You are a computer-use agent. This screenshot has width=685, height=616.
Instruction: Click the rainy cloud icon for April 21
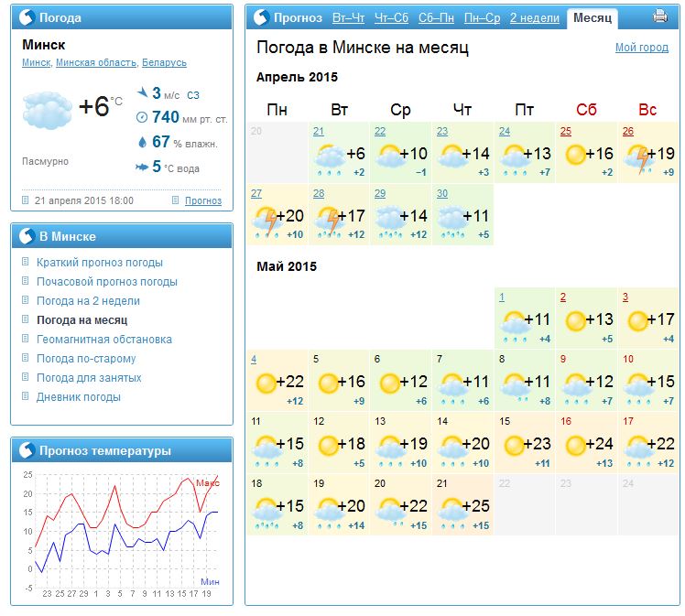(329, 157)
